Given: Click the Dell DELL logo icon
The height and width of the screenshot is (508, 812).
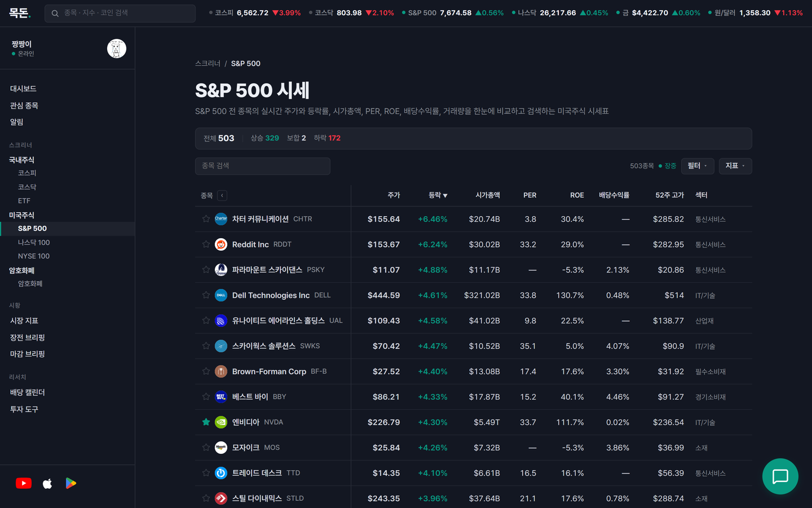Looking at the screenshot, I should tap(221, 295).
